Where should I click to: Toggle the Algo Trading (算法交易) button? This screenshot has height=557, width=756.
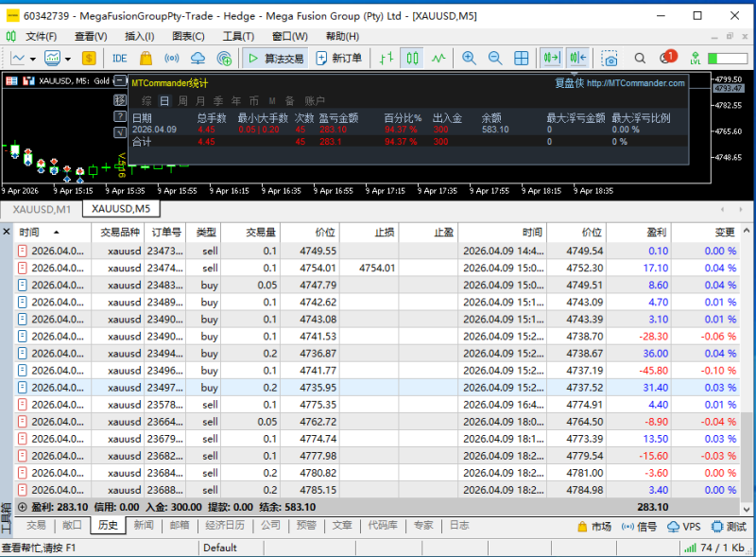pyautogui.click(x=275, y=59)
